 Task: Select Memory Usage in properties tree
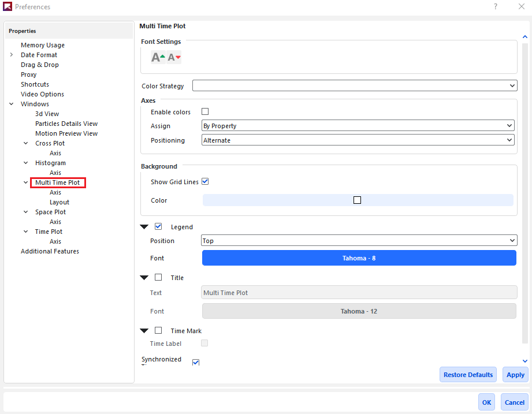[x=43, y=45]
